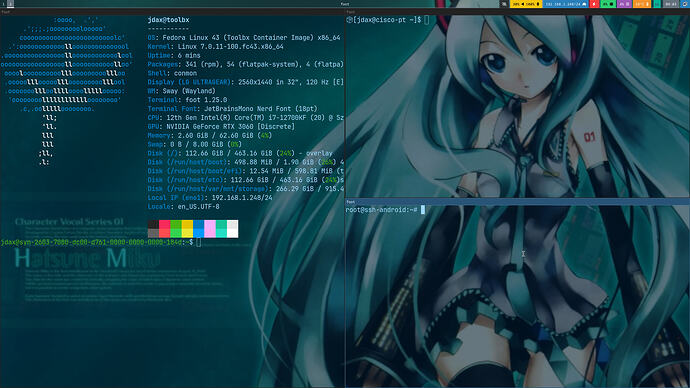Click the Swap line showing 8.00 GiB
This screenshot has width=690, height=388.
point(195,144)
